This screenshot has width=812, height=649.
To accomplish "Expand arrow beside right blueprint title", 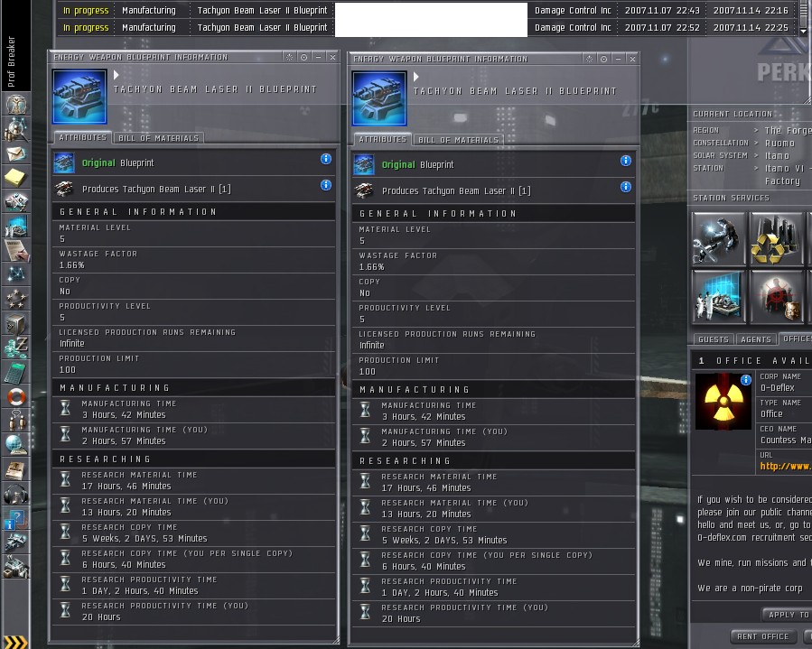I will coord(415,77).
